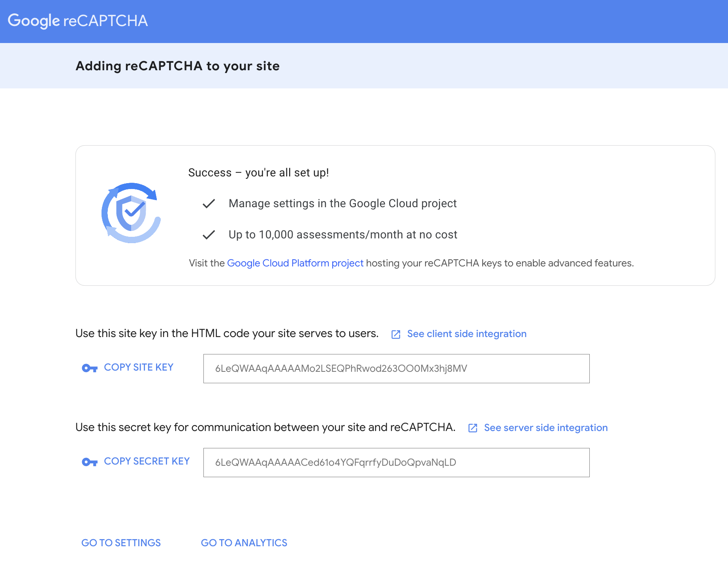The width and height of the screenshot is (728, 564).
Task: Open the client side integration documentation
Action: pos(467,334)
